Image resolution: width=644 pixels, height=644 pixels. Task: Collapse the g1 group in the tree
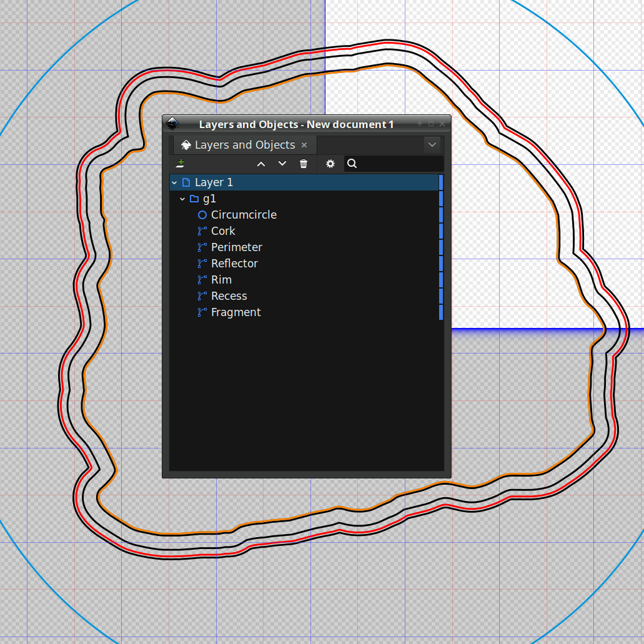[x=182, y=198]
